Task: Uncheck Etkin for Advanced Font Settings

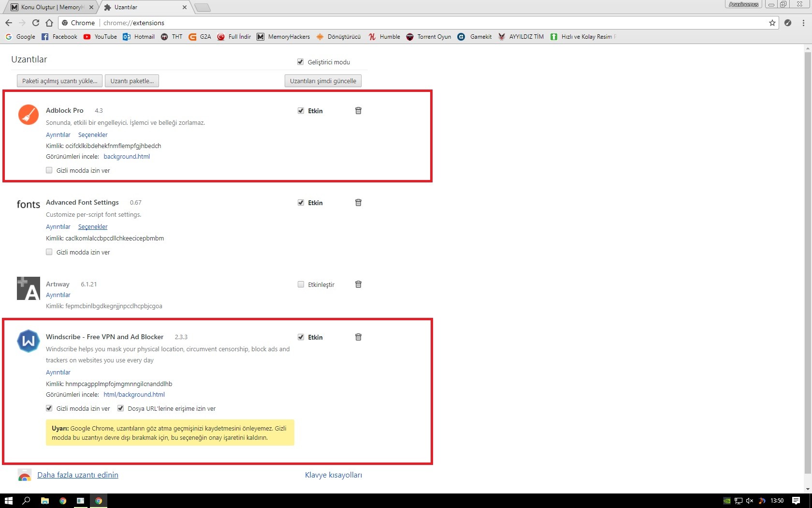Action: pyautogui.click(x=301, y=203)
